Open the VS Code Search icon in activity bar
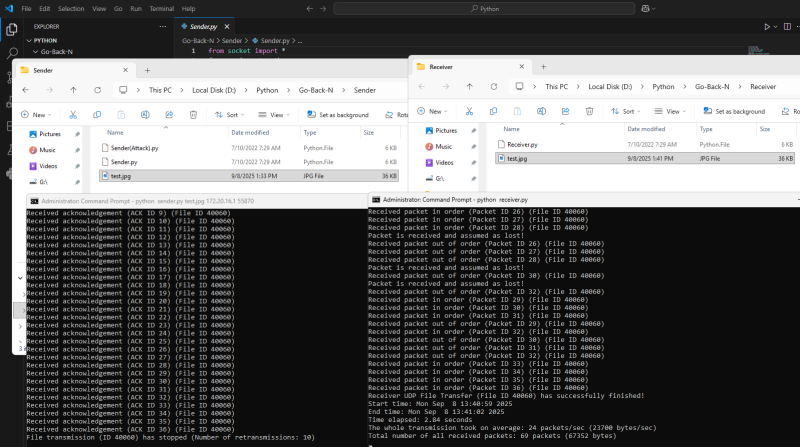The width and height of the screenshot is (800, 447). (x=14, y=51)
